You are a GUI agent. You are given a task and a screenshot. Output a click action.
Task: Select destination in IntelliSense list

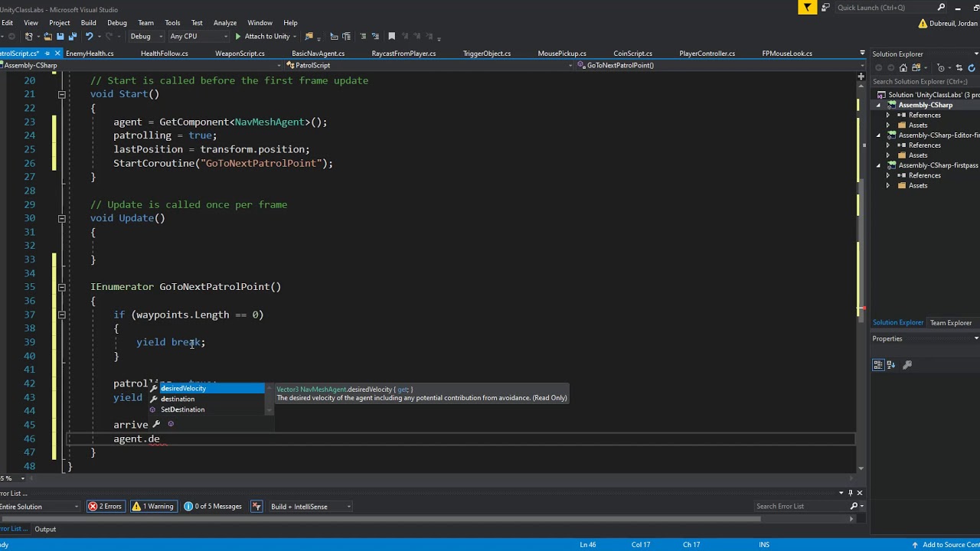pyautogui.click(x=178, y=399)
